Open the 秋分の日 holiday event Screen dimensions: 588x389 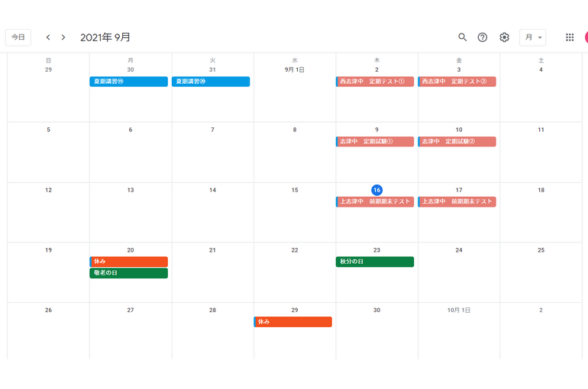pyautogui.click(x=375, y=262)
